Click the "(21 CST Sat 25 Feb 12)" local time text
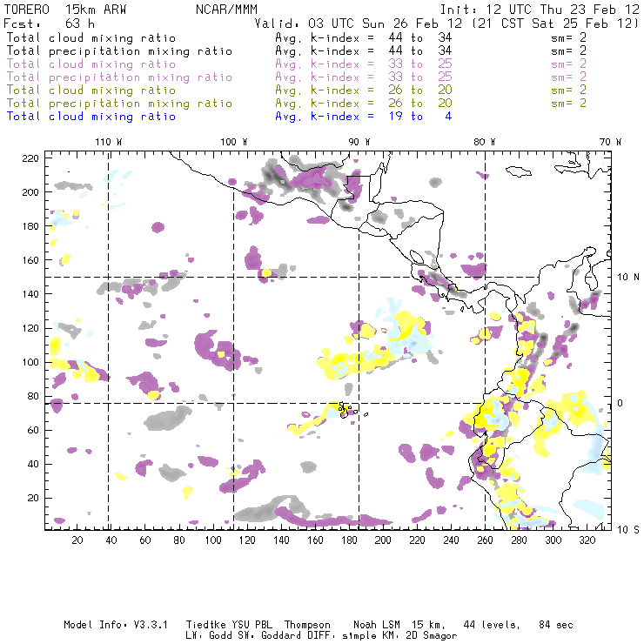This screenshot has height=644, width=644. (x=555, y=23)
